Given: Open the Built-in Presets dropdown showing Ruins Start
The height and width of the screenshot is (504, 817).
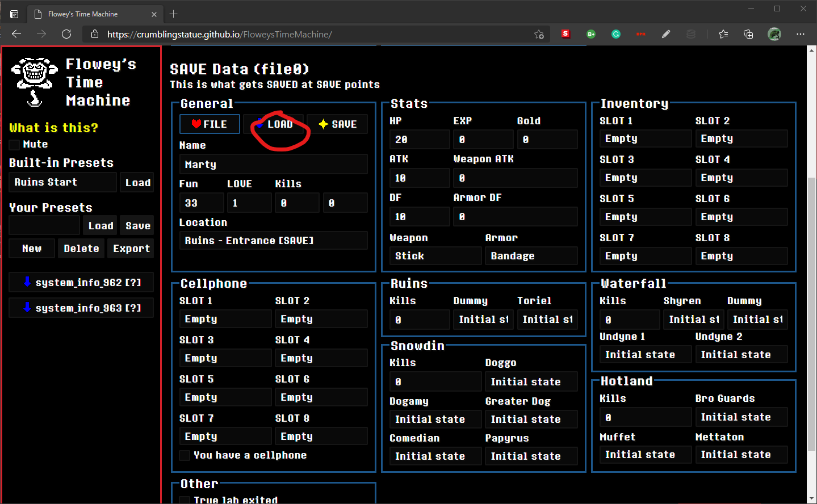Looking at the screenshot, I should [62, 182].
